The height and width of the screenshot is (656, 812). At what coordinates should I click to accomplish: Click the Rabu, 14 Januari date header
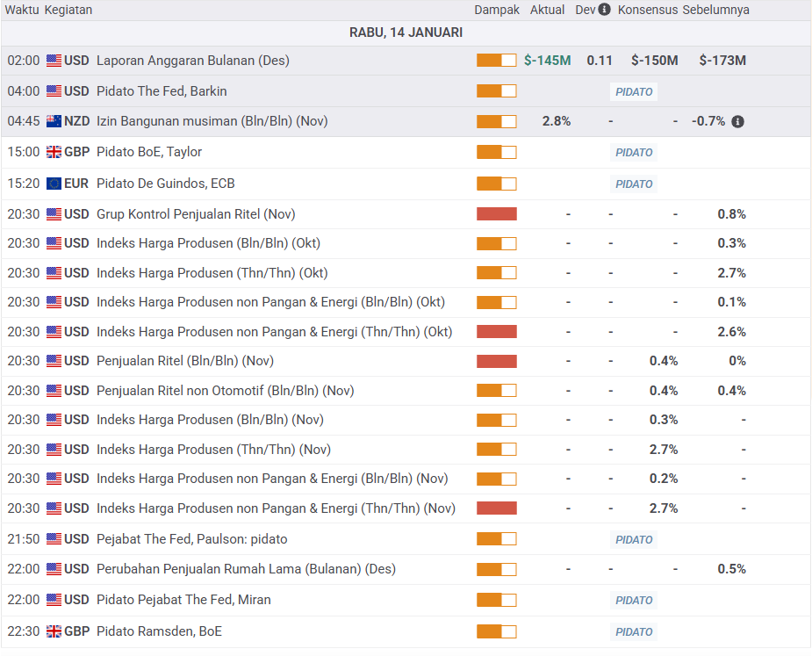406,32
